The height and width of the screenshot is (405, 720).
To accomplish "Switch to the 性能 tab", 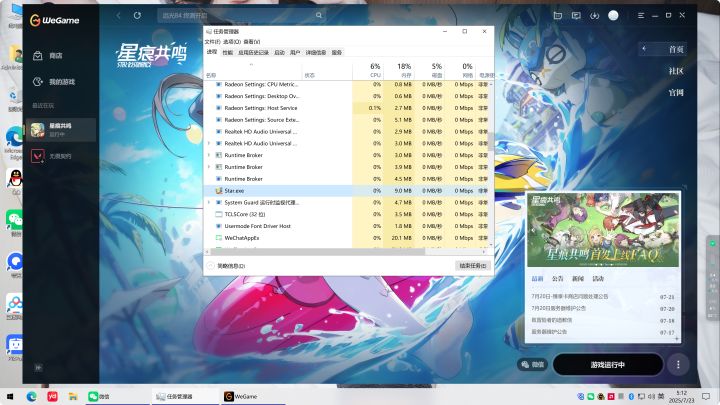I will click(228, 53).
